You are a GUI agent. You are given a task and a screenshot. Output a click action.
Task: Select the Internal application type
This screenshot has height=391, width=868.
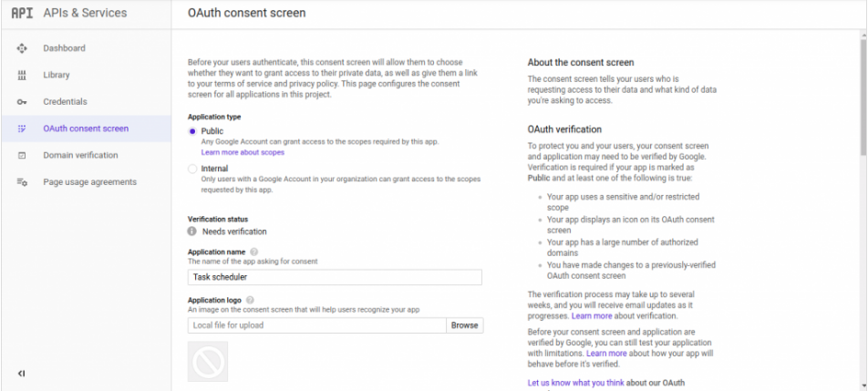pyautogui.click(x=192, y=169)
